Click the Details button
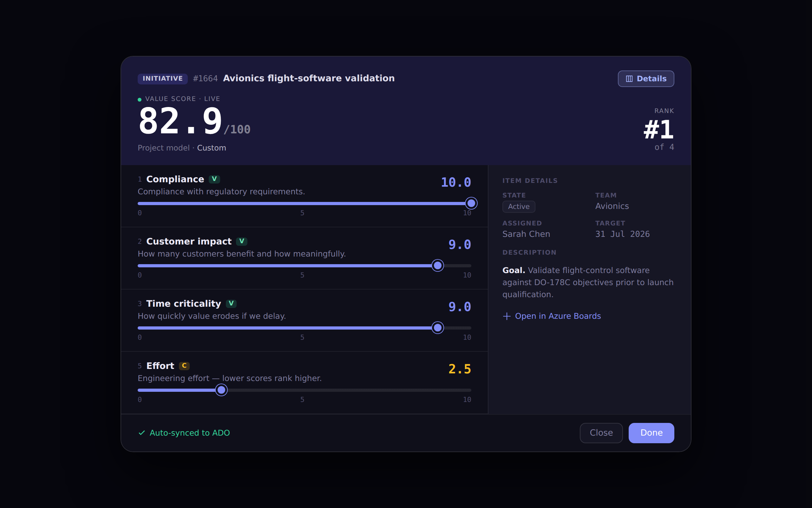Viewport: 812px width, 508px height. point(646,79)
